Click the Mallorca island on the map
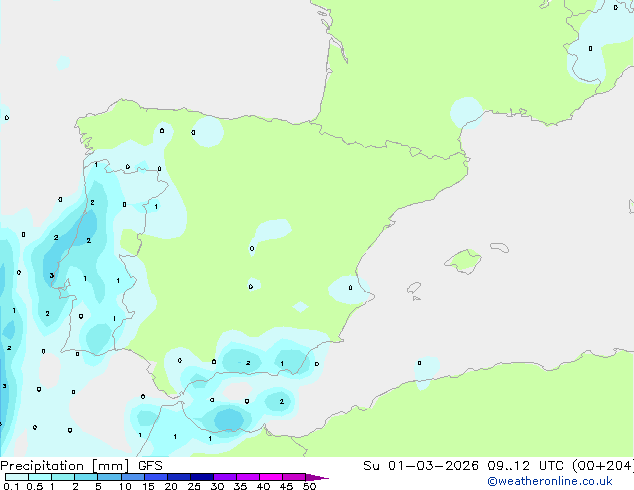 coord(463,261)
